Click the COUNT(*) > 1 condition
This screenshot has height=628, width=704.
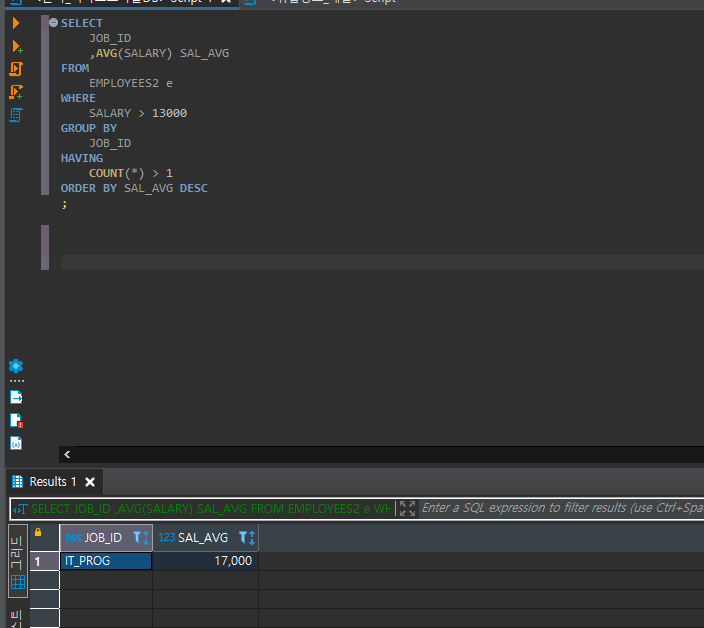[x=131, y=173]
